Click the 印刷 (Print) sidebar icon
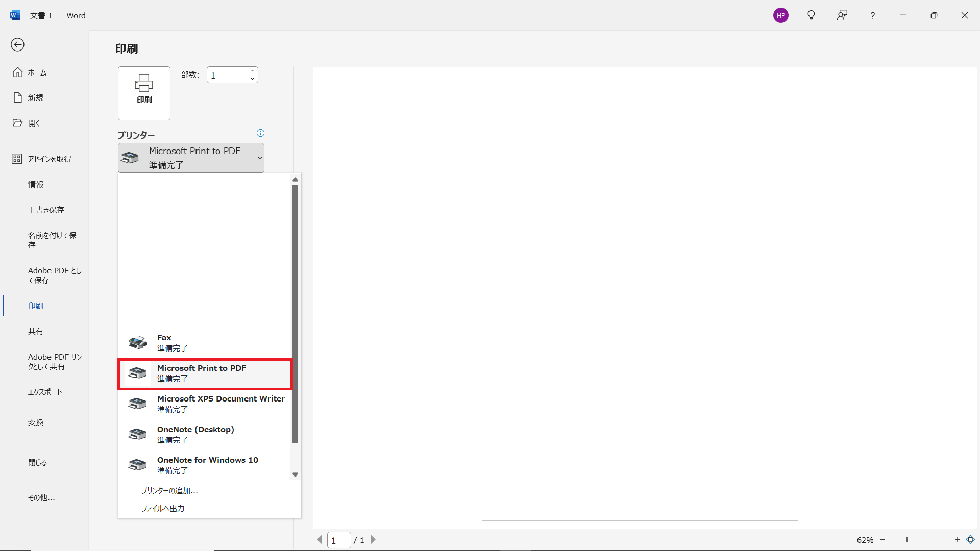Screen dimensions: 980x551 [35, 306]
